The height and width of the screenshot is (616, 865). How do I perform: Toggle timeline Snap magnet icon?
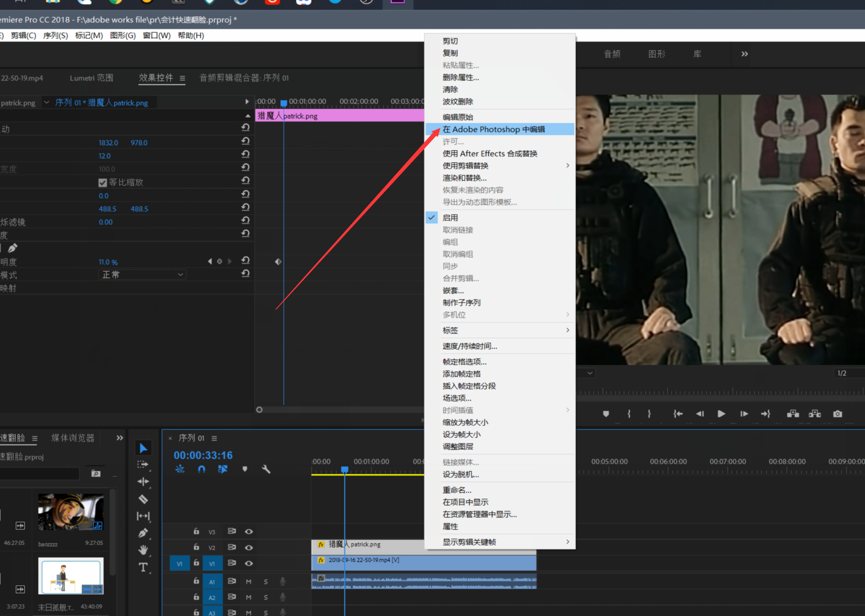202,469
